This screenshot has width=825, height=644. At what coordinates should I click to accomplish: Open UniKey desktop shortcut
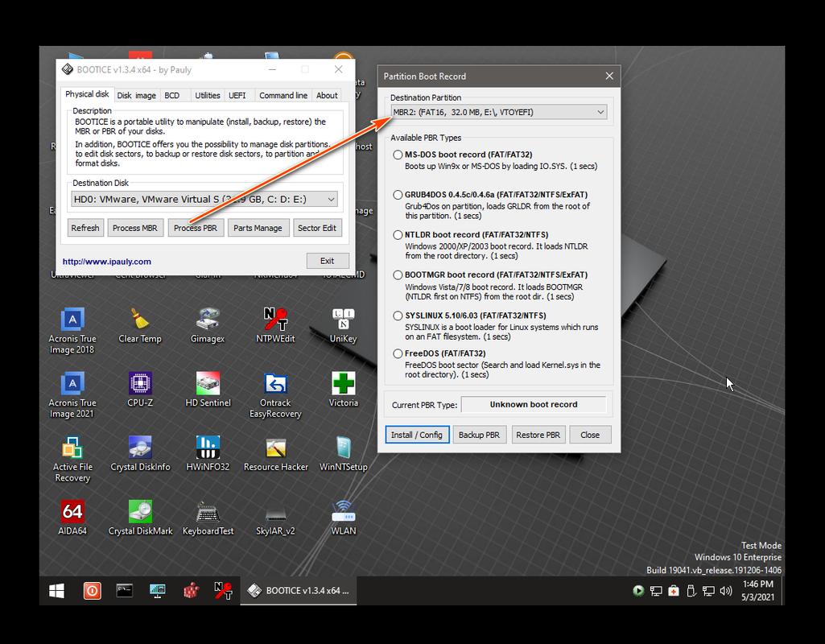click(343, 325)
